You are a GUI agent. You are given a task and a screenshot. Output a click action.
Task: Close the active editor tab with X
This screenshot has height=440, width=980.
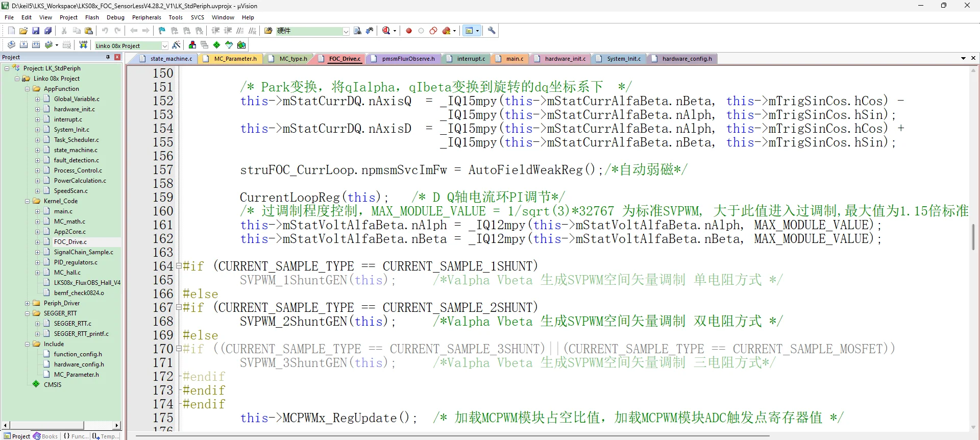[973, 58]
